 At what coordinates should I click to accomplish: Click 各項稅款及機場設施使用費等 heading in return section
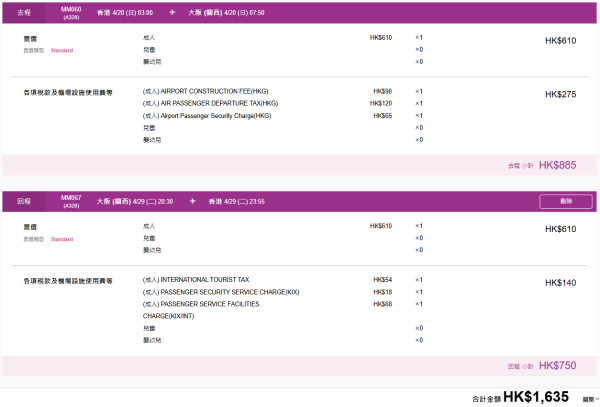click(68, 281)
